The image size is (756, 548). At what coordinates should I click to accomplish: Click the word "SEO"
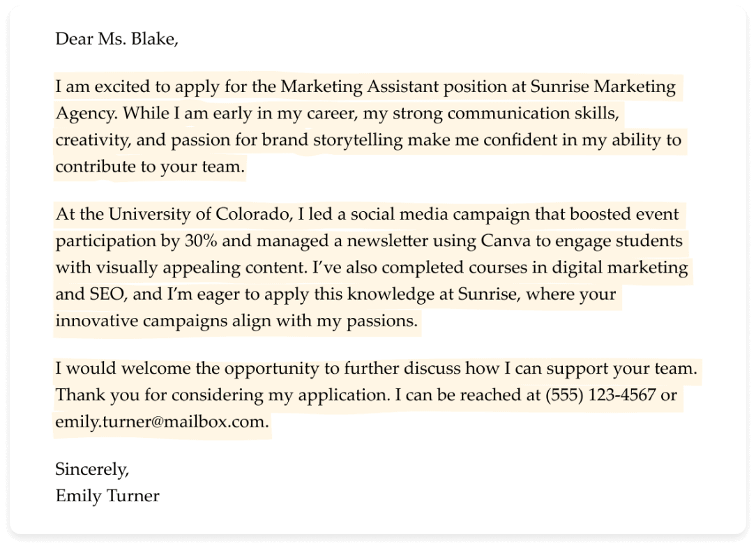tap(106, 294)
